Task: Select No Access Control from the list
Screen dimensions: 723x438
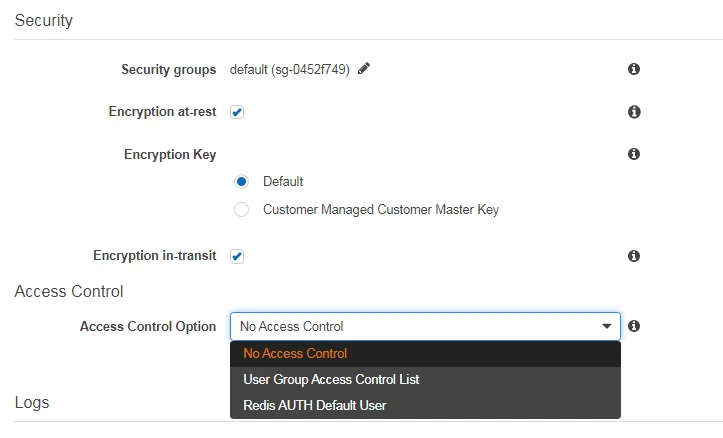Action: click(x=295, y=353)
